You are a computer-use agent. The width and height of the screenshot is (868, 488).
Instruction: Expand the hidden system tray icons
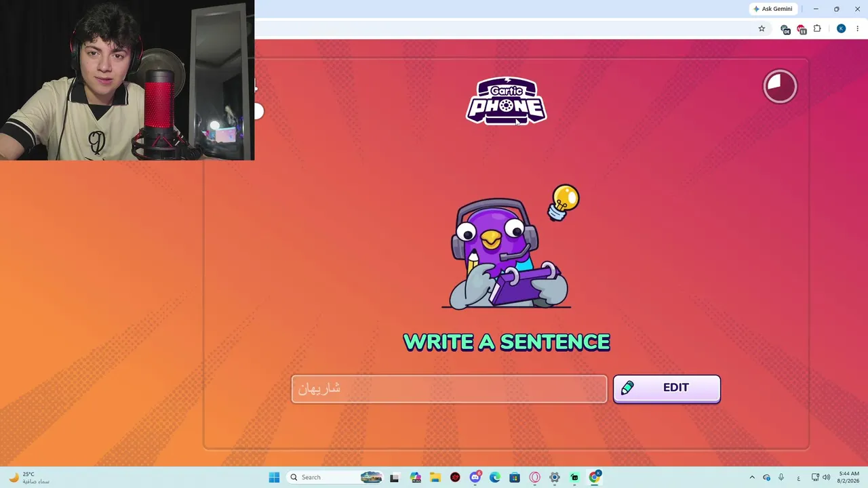(x=751, y=477)
